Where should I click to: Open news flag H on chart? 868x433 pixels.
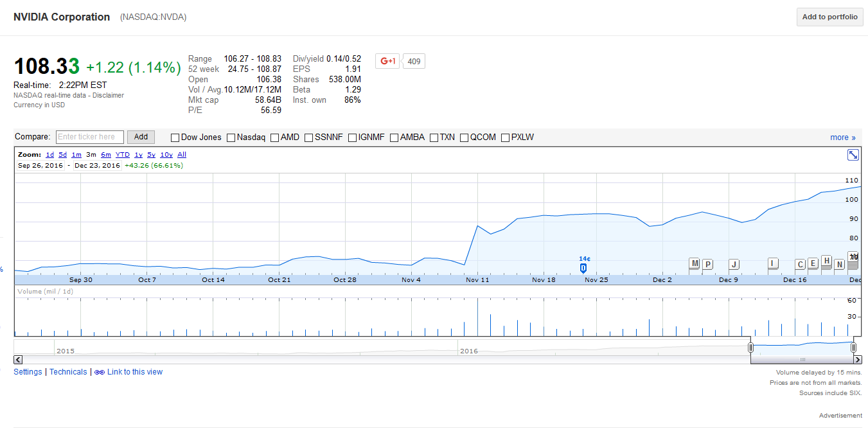click(x=826, y=261)
